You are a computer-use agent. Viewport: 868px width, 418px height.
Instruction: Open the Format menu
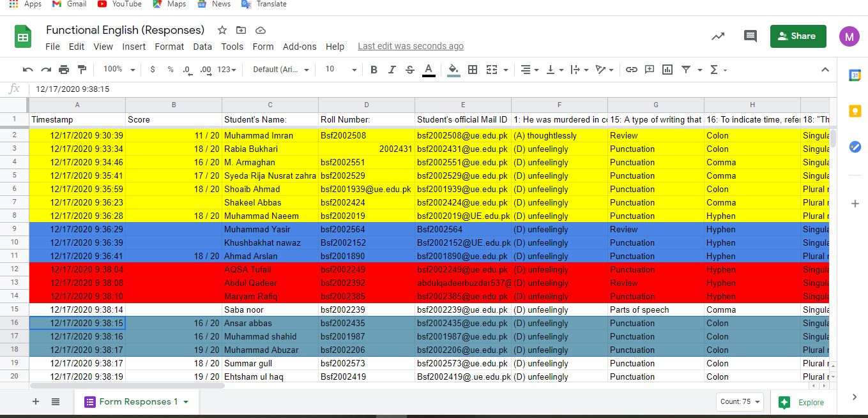(x=169, y=47)
